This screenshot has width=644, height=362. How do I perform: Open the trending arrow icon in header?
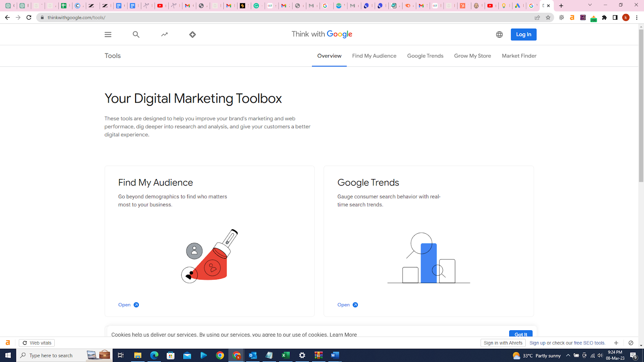click(164, 35)
